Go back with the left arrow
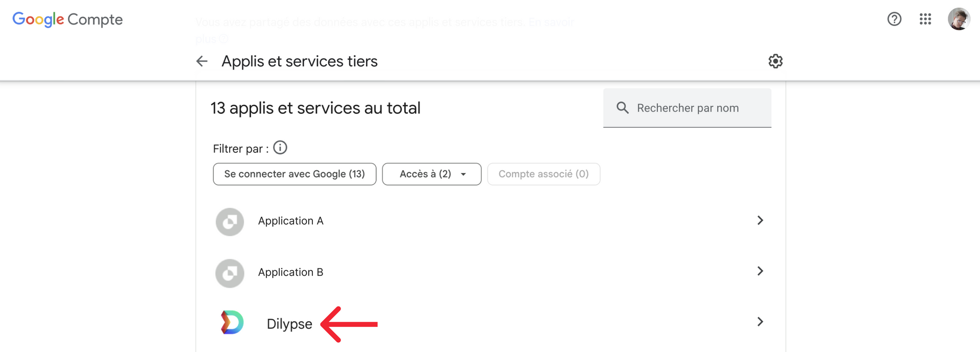The height and width of the screenshot is (352, 980). [x=202, y=61]
